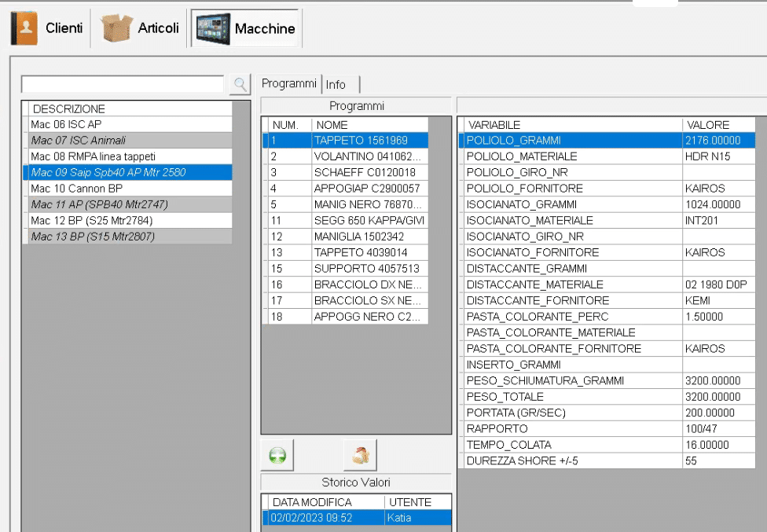
Task: Click the VARIABILE column header
Action: [571, 125]
